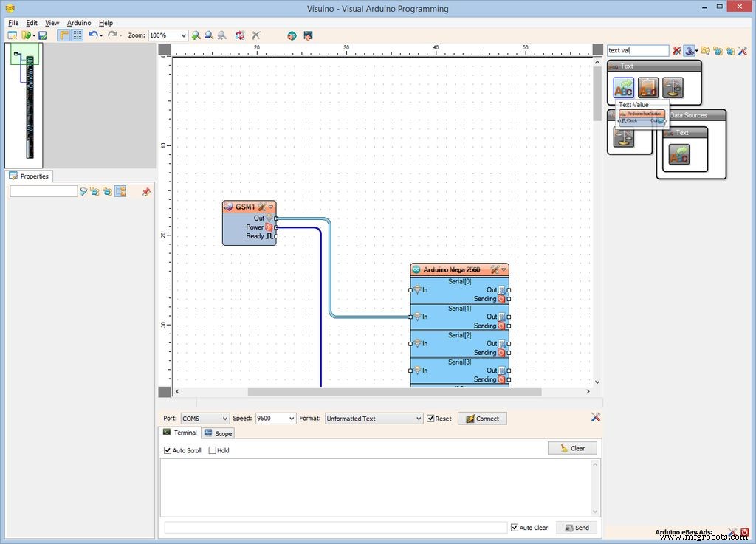Click the Save project toolbar icon

point(43,35)
